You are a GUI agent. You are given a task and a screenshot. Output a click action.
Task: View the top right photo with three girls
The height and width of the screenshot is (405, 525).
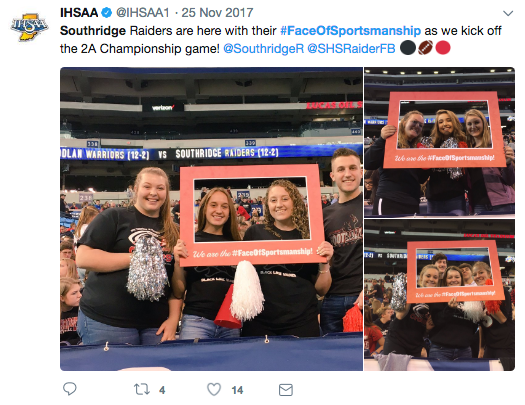point(439,141)
